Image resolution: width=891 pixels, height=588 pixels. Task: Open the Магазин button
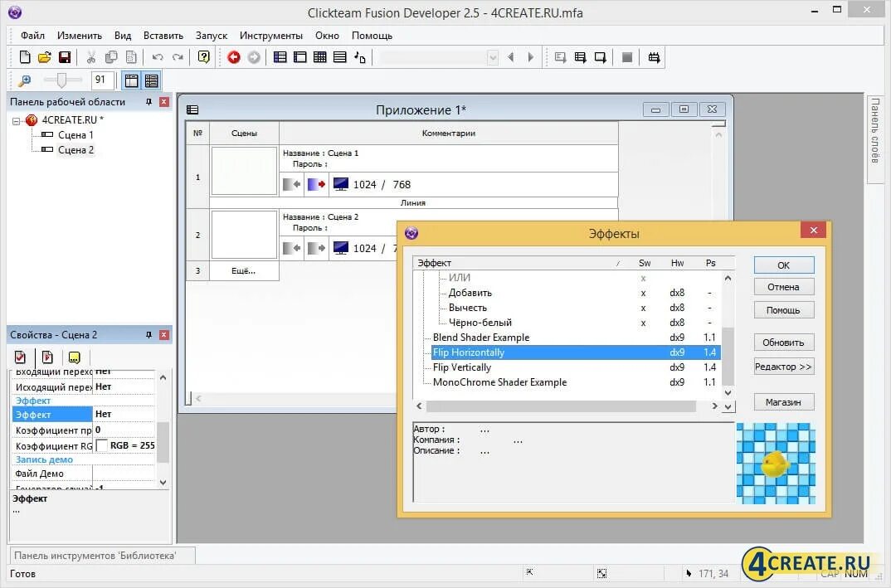tap(784, 402)
